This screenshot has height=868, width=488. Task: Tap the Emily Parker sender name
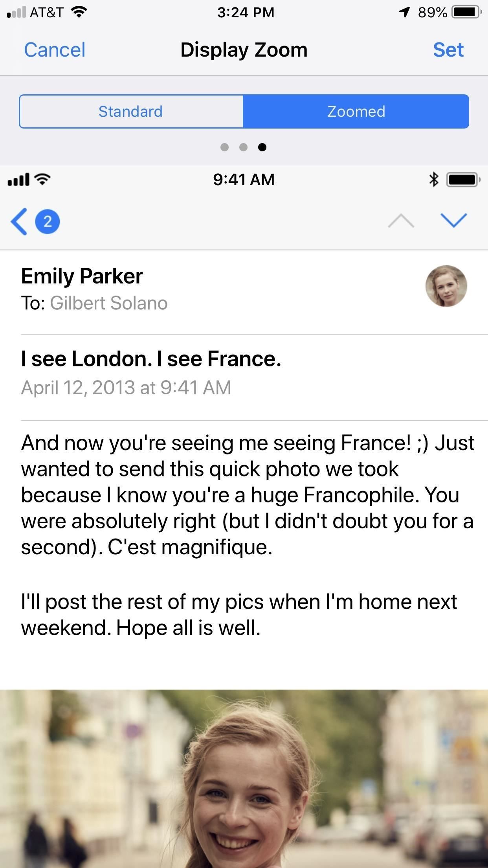click(x=82, y=276)
